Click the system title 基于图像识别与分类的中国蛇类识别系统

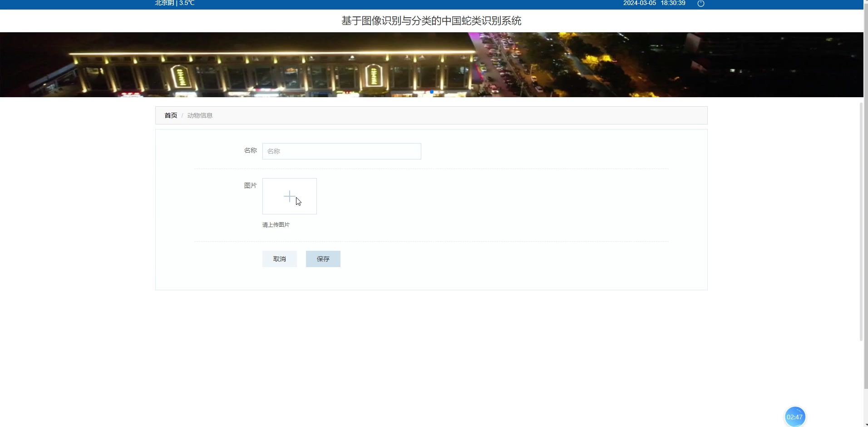431,21
